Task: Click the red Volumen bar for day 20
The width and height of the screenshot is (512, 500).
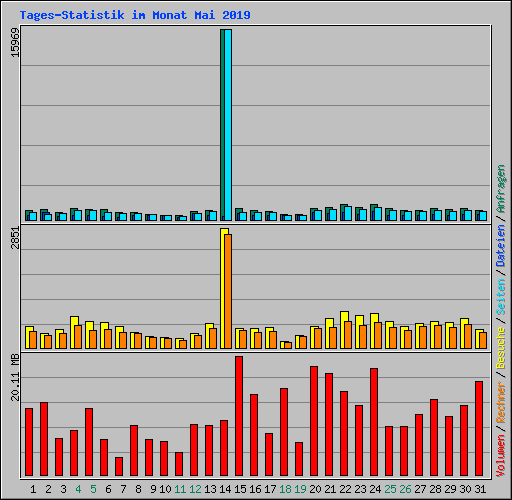Action: coord(314,421)
